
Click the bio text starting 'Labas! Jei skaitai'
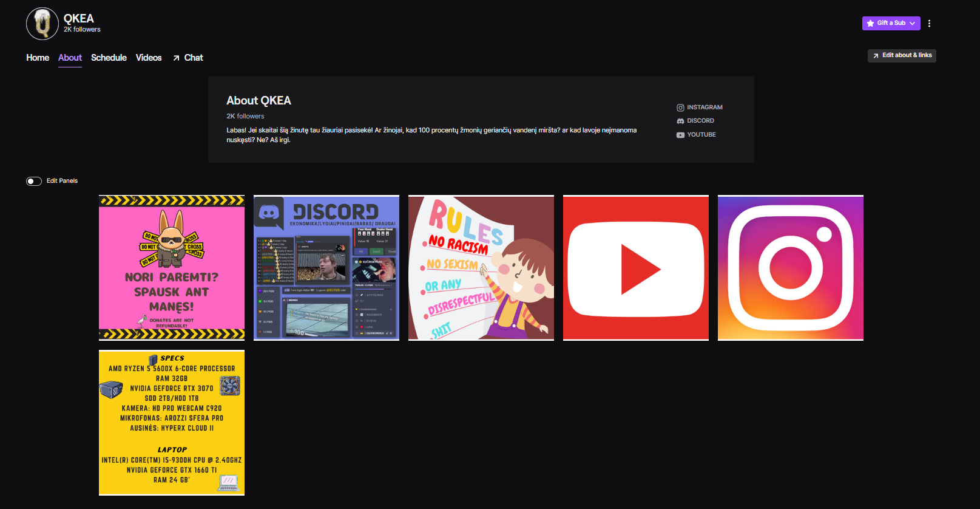[431, 135]
